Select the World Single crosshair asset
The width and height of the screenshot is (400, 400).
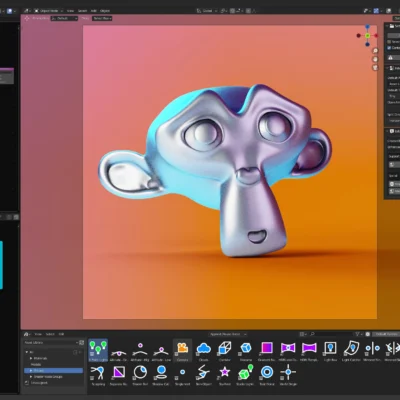click(x=288, y=375)
